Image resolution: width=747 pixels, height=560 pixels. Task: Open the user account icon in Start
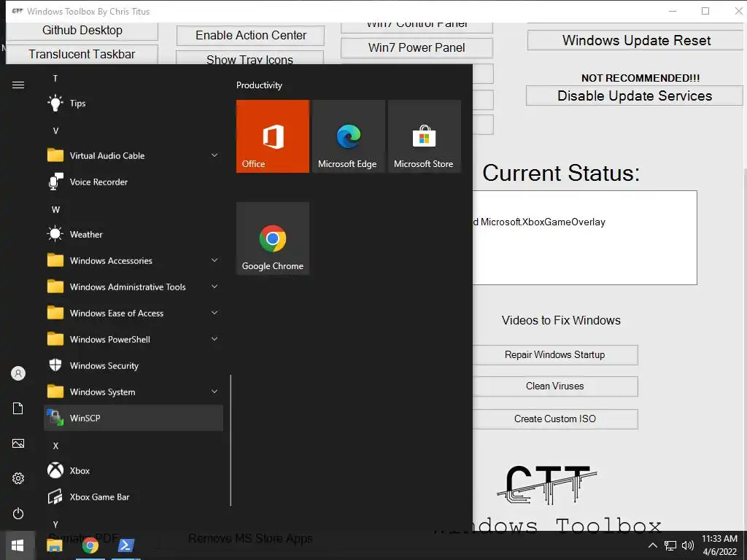[18, 373]
